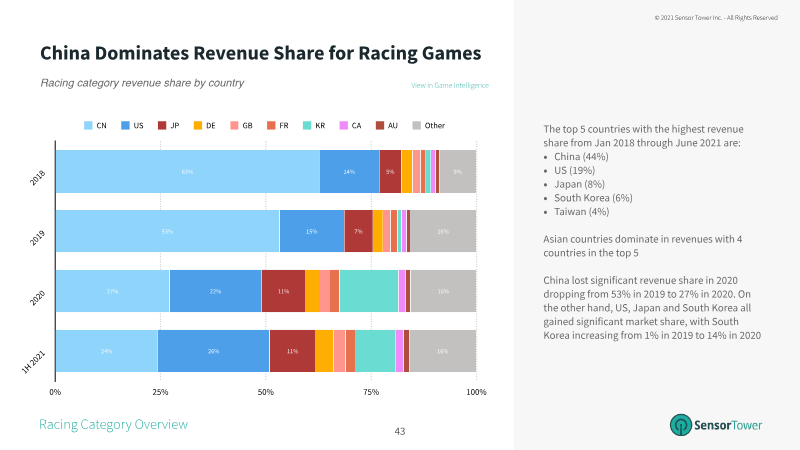Image resolution: width=800 pixels, height=450 pixels.
Task: Click the 2019 US 15% bar segment
Action: [x=312, y=231]
